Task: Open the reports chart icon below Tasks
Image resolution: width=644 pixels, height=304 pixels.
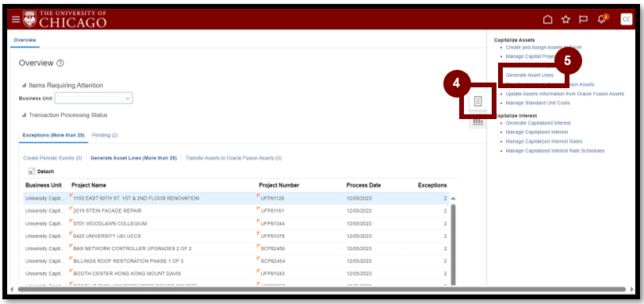Action: (x=477, y=121)
